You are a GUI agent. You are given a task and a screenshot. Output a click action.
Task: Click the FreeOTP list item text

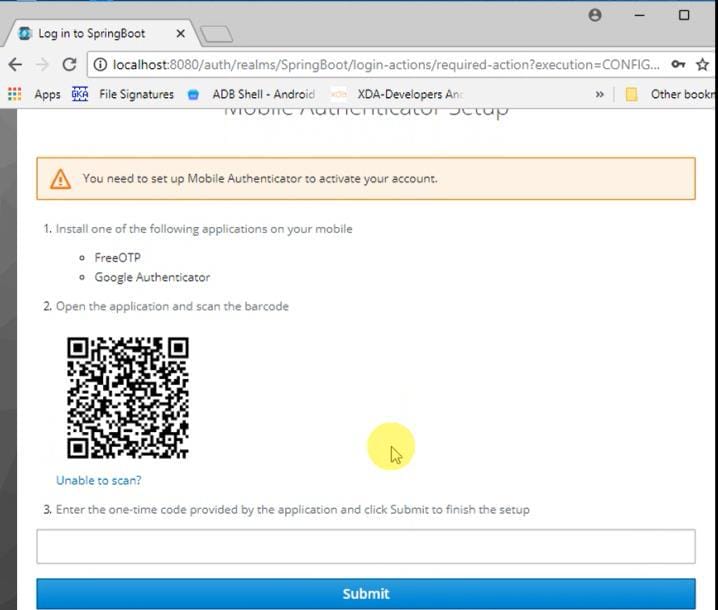pyautogui.click(x=118, y=258)
